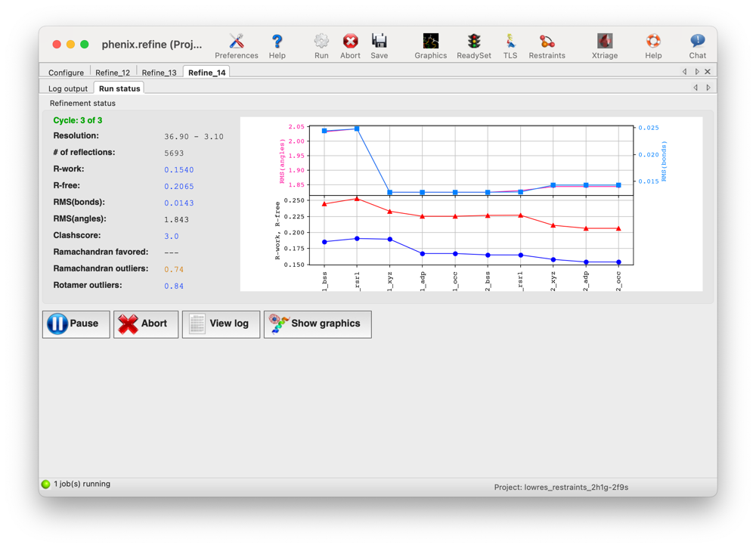Select the Run status tab
The width and height of the screenshot is (756, 548).
pyautogui.click(x=119, y=88)
